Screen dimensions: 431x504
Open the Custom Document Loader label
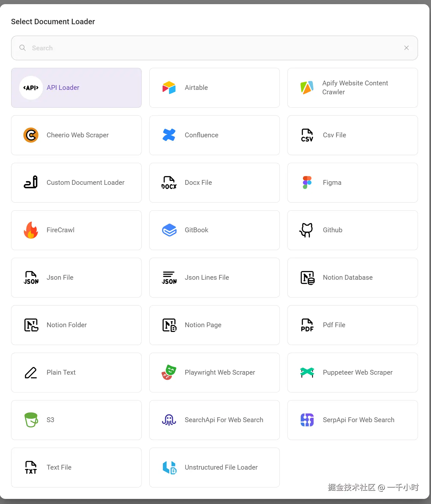[x=86, y=183]
